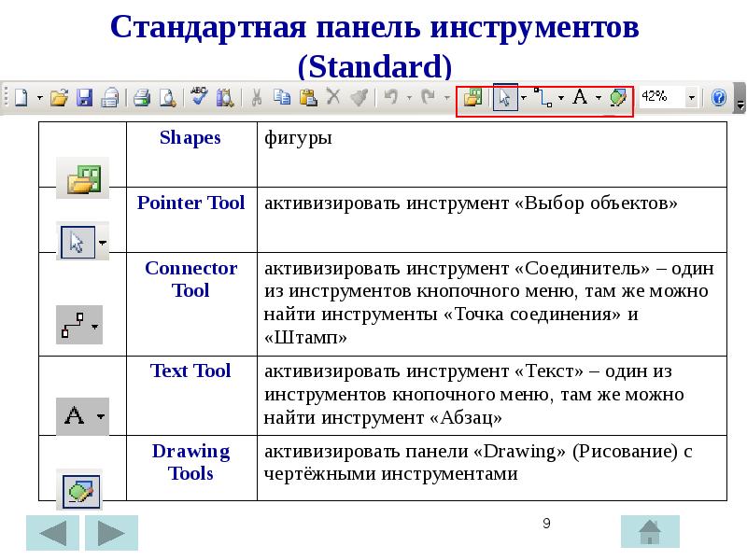Click the 42% zoom field
Viewport: 747px width, 560px height.
(661, 97)
